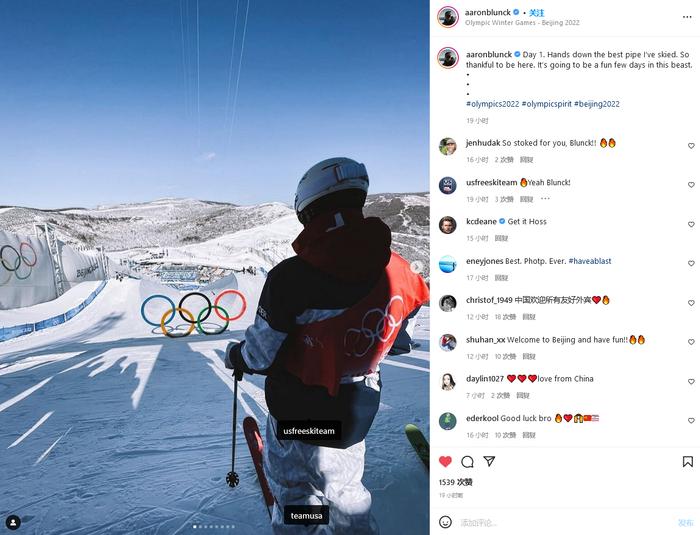Like kcdeane's comment heart
This screenshot has width=700, height=535.
click(691, 224)
